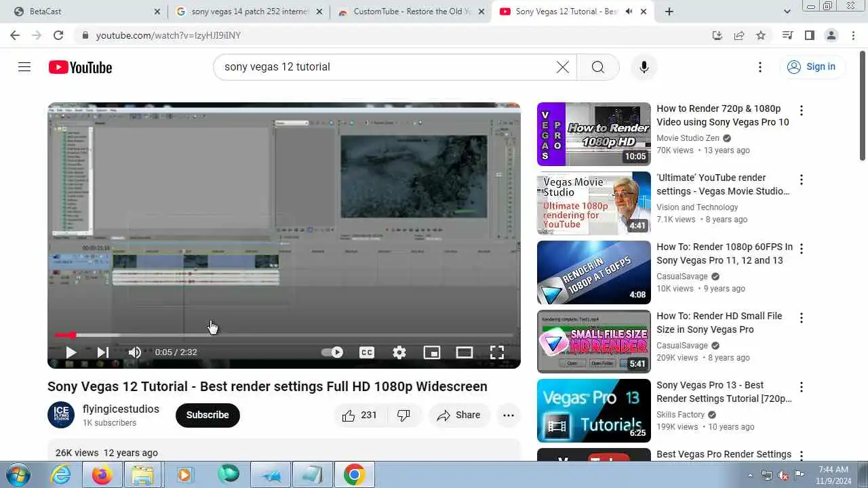Open flyingicestudios channel avatar
868x488 pixels.
tap(61, 415)
